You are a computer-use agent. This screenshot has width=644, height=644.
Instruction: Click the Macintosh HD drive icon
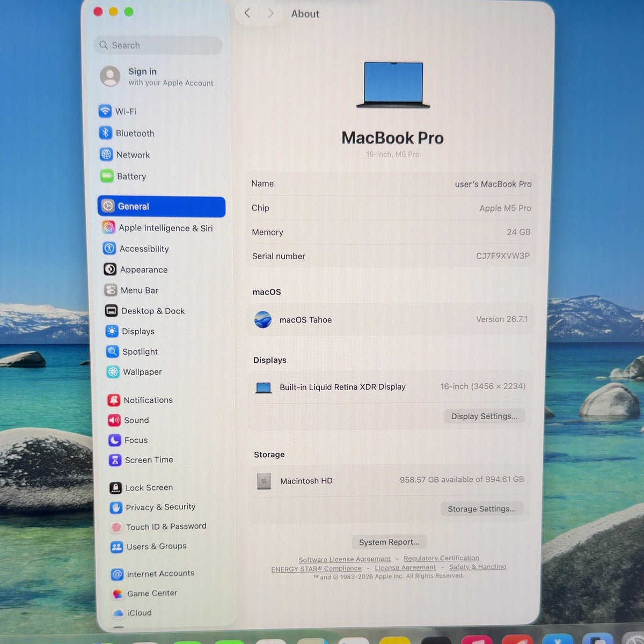tap(264, 481)
